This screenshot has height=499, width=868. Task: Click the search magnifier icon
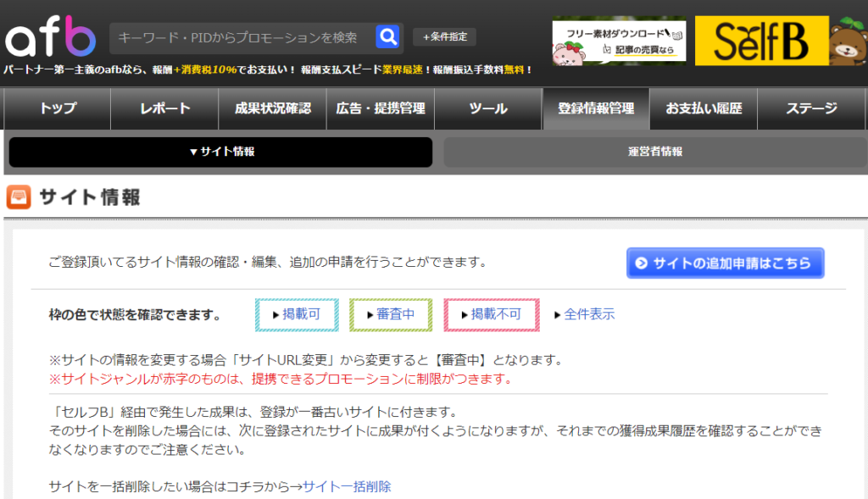pos(388,36)
